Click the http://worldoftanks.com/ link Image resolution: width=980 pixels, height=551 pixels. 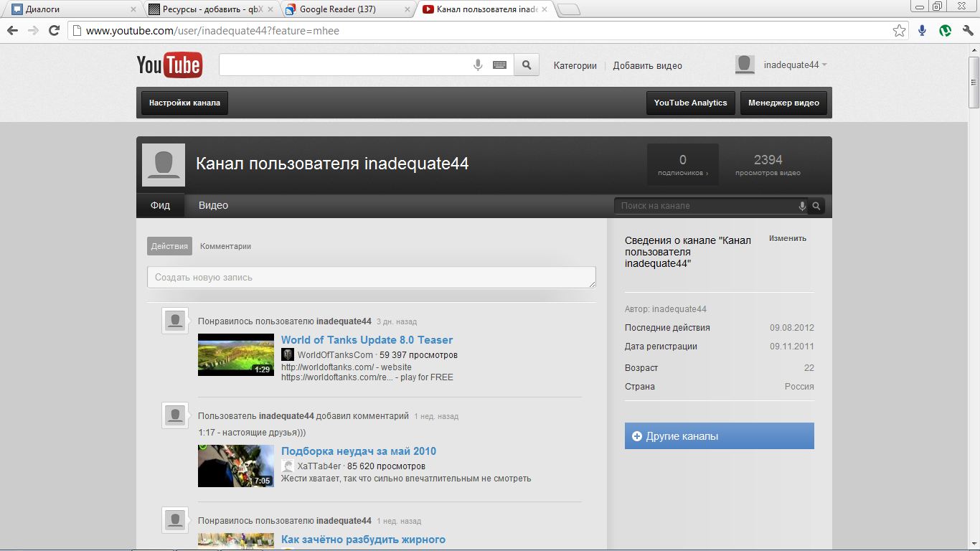[x=329, y=367]
